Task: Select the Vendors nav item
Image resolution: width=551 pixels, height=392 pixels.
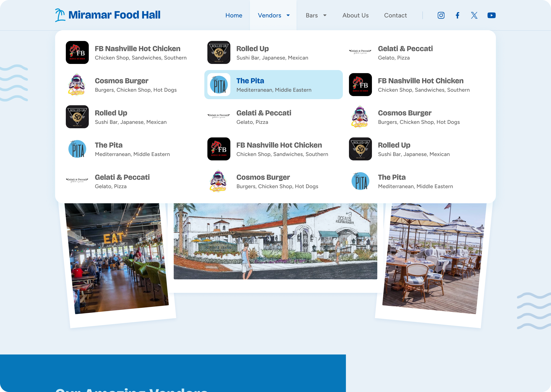Action: click(x=273, y=15)
